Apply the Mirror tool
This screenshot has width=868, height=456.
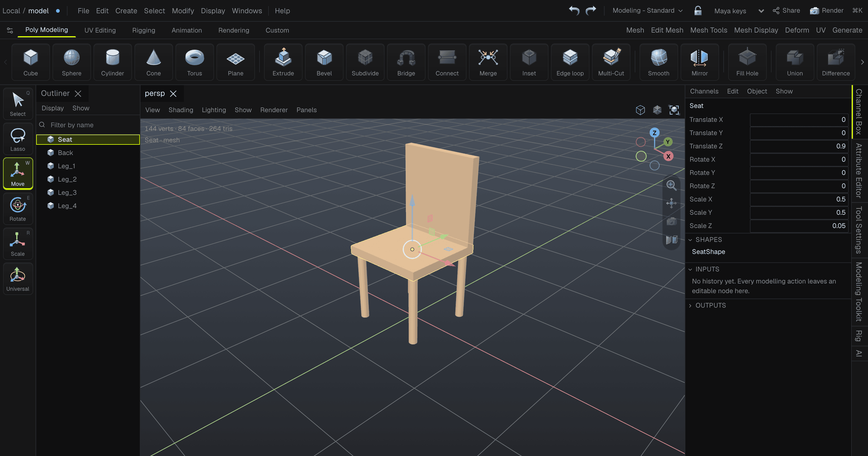coord(700,62)
